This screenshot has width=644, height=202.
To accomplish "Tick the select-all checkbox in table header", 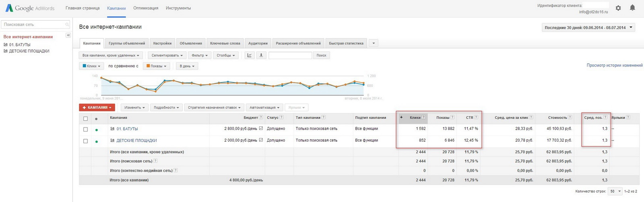I will pyautogui.click(x=85, y=119).
